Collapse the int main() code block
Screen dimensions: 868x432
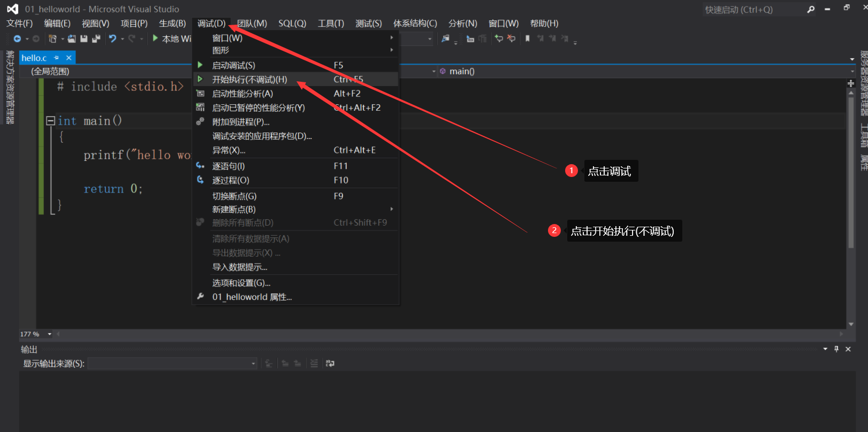click(50, 121)
